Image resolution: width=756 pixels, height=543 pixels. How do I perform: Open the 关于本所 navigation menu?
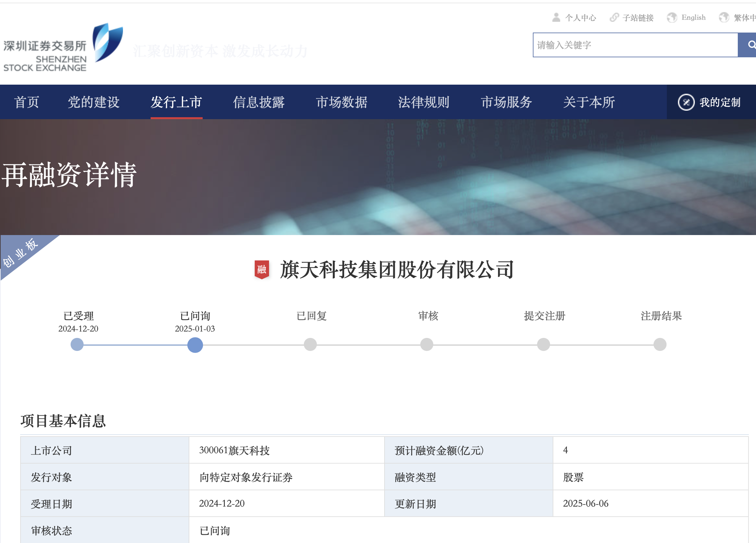[589, 102]
